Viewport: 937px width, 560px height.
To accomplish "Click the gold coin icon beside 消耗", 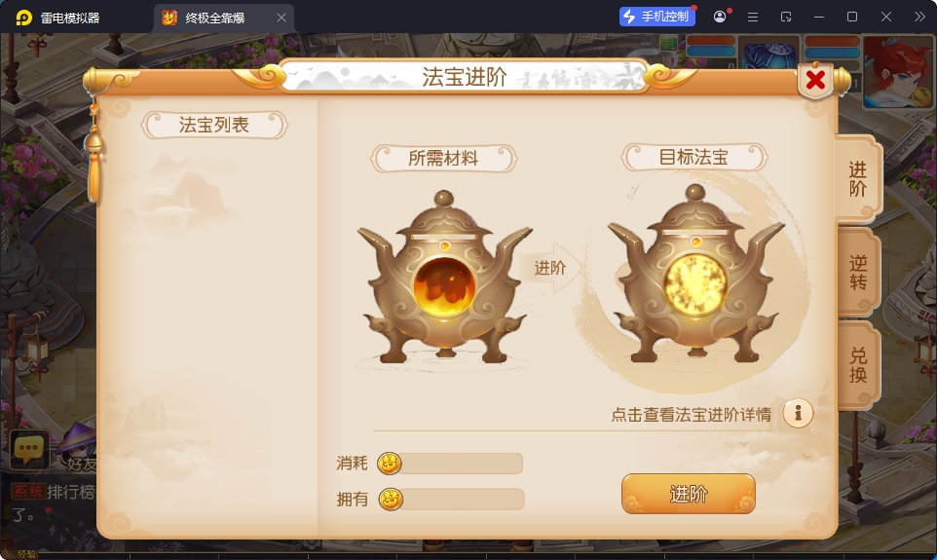I will [x=389, y=464].
